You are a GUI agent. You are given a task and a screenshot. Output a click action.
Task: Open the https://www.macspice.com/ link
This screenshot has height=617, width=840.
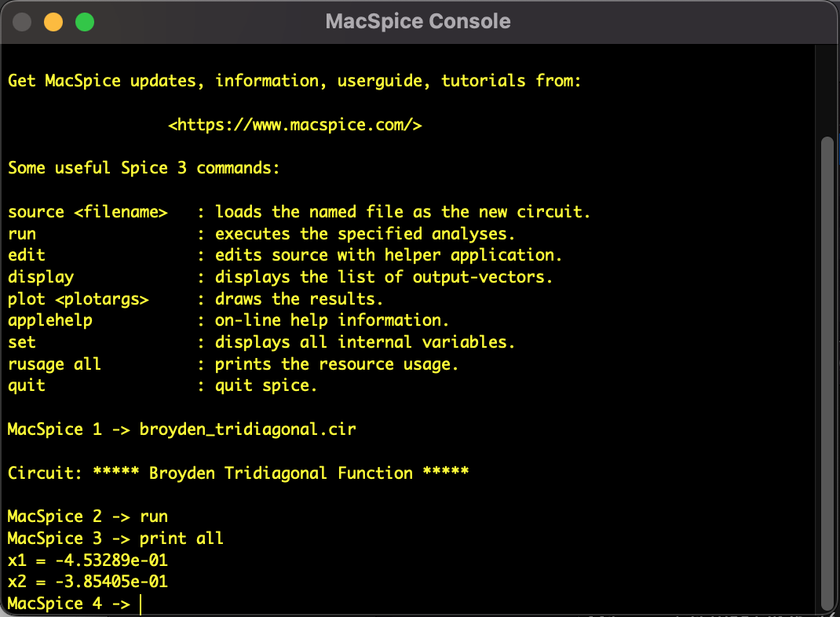point(295,125)
